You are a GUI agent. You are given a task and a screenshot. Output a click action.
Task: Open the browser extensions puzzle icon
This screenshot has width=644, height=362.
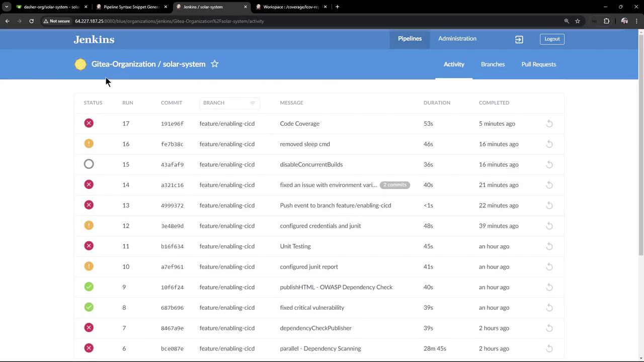[606, 21]
